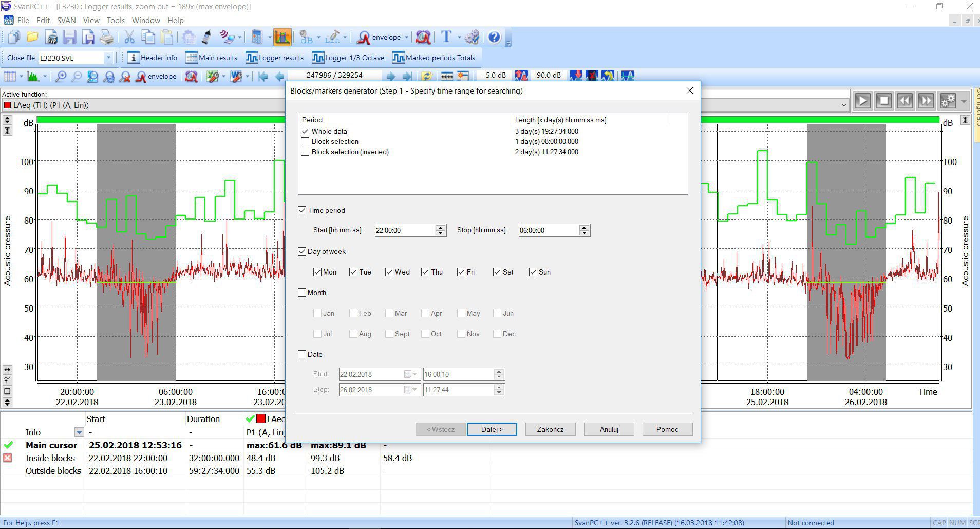Expand the dropdown arrow next to the dB icon

(x=318, y=37)
